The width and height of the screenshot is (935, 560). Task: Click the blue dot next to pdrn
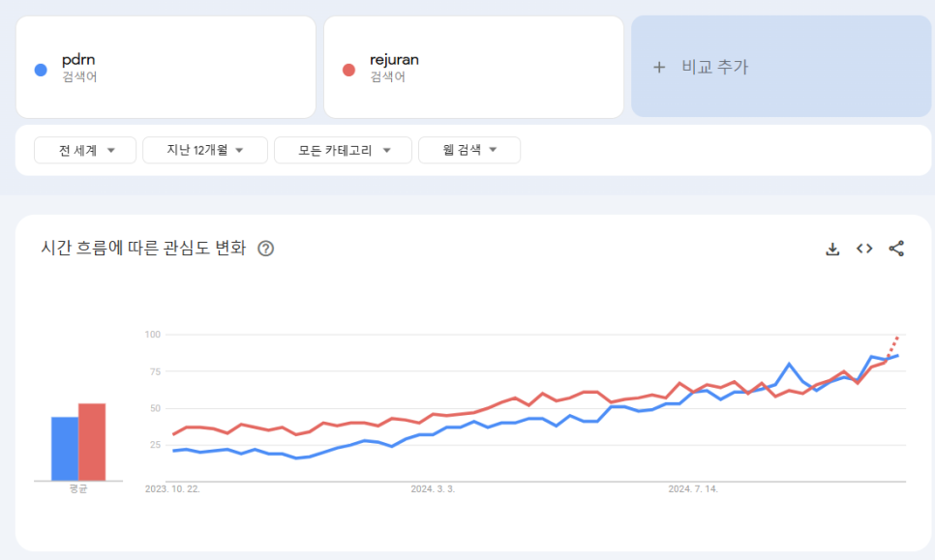pos(41,70)
